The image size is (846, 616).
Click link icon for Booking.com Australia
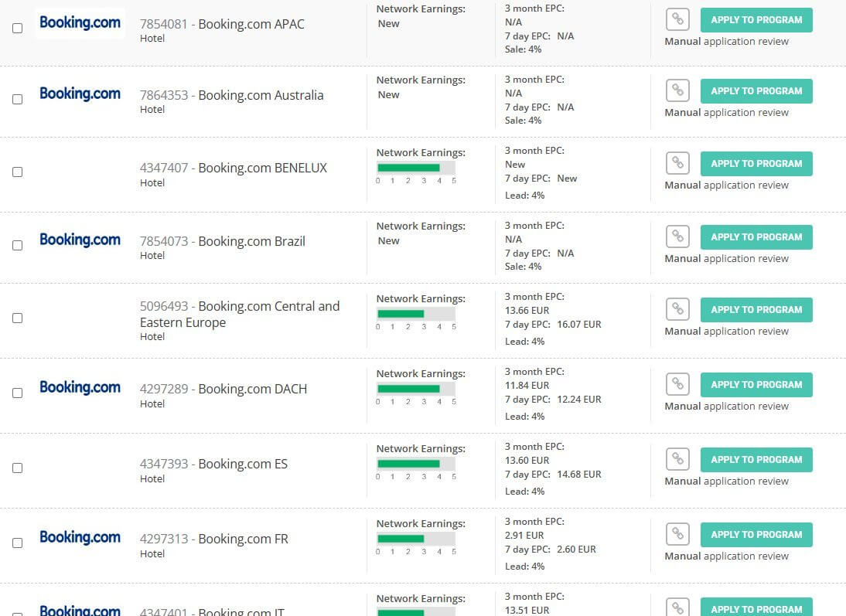coord(677,90)
